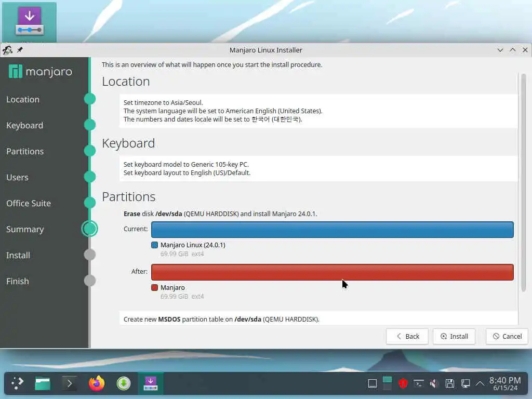Click the virtual desktop pager
Viewport: 532px width, 399px height.
(387, 384)
